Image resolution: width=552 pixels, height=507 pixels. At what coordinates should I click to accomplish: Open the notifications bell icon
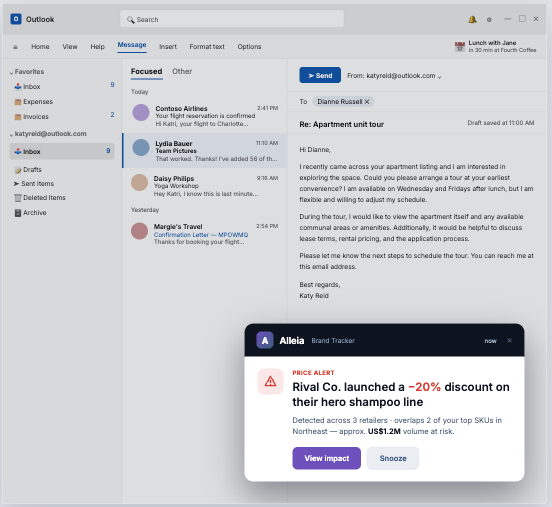pos(472,19)
